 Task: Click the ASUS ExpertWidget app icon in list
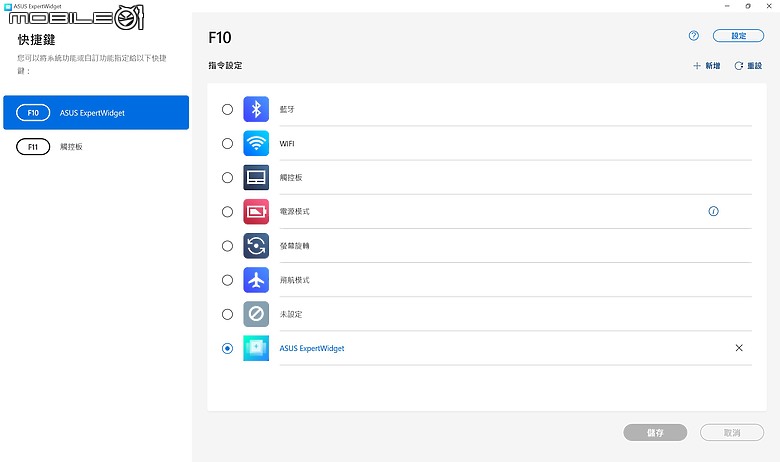[x=256, y=348]
